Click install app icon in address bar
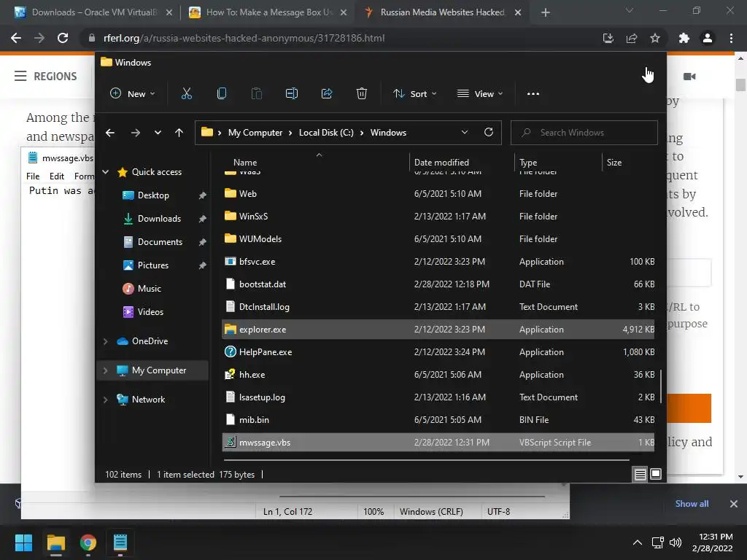747x560 pixels. pyautogui.click(x=608, y=38)
